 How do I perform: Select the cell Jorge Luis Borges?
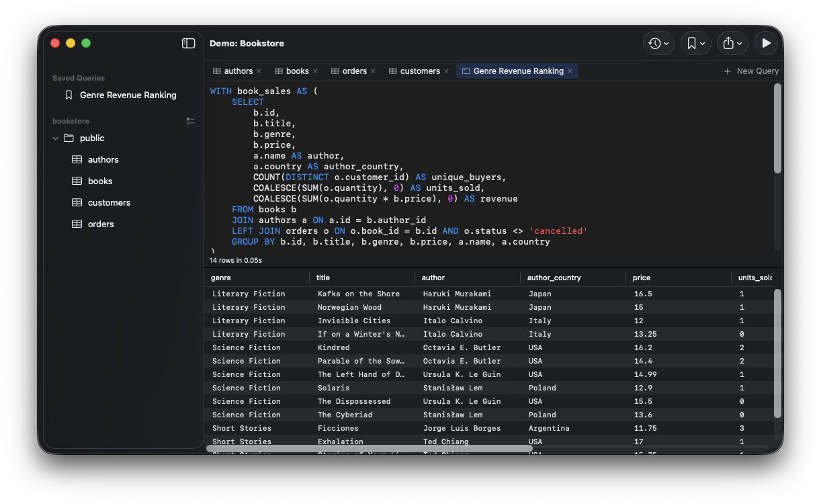[x=462, y=428]
